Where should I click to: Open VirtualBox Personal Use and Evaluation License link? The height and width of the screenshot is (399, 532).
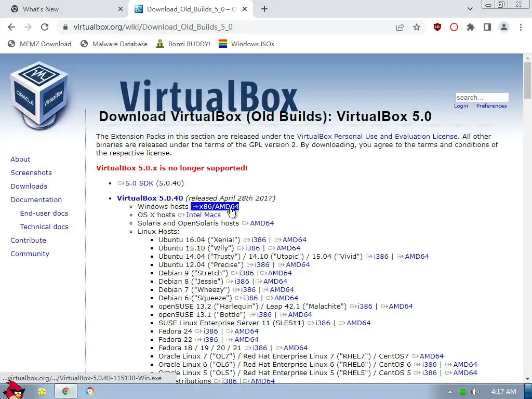tap(377, 137)
